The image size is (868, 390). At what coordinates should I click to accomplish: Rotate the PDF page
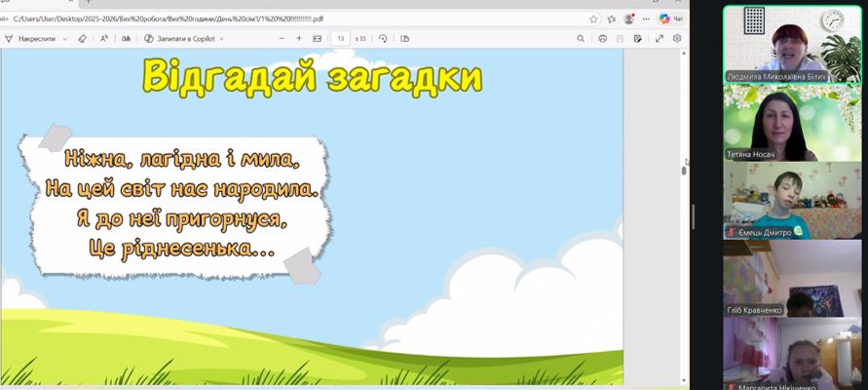coord(383,39)
